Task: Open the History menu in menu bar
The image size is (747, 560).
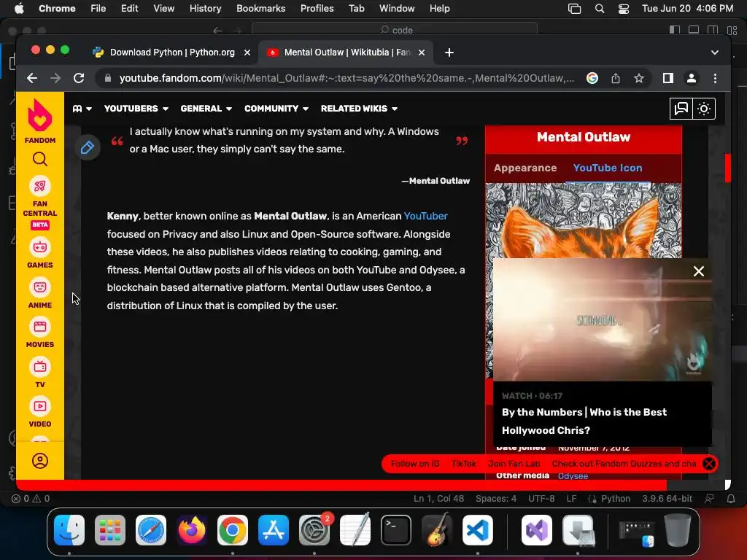Action: point(205,8)
